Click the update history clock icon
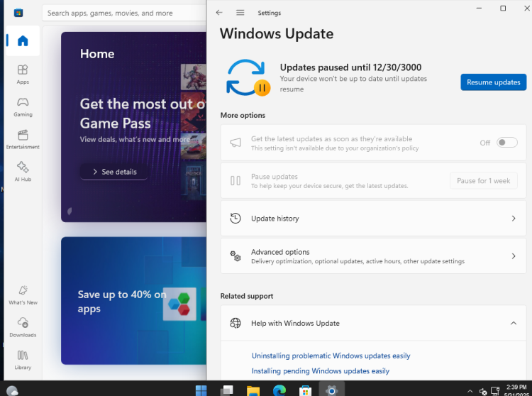Screen dimensions: 532x396 coord(235,218)
